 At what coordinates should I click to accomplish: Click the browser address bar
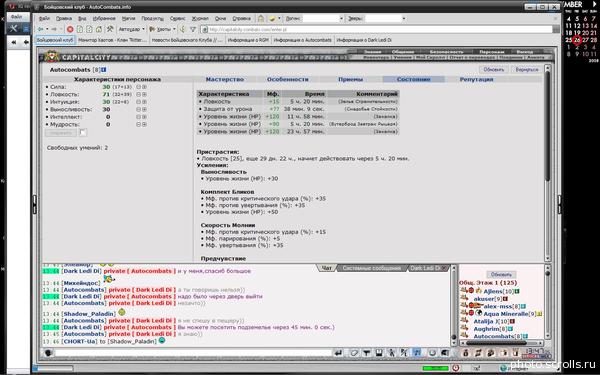377,29
